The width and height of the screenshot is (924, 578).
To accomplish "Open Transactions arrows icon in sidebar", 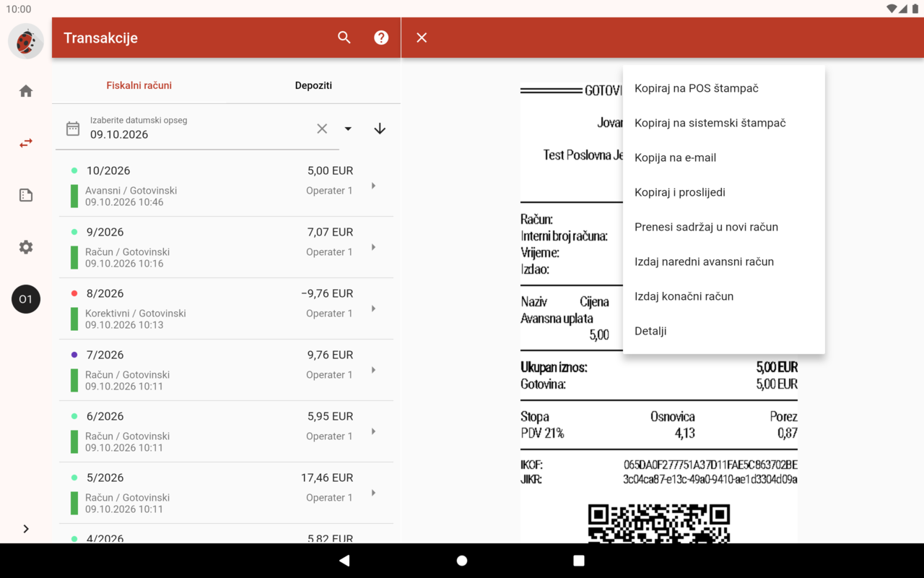I will [x=26, y=143].
